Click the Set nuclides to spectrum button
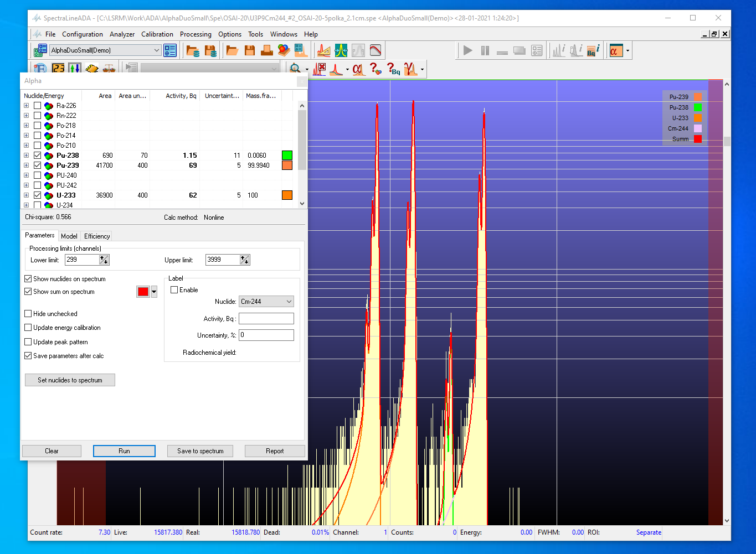Viewport: 756px width, 554px height. tap(70, 380)
